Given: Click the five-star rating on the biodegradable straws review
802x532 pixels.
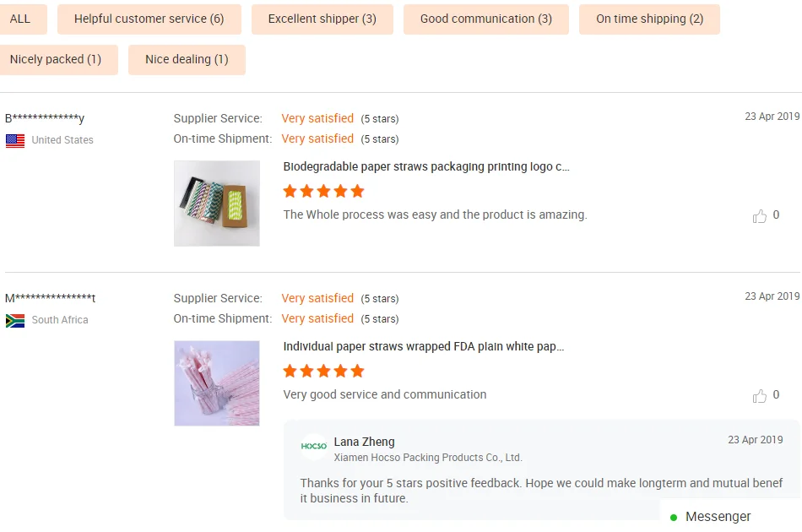Looking at the screenshot, I should [x=323, y=191].
